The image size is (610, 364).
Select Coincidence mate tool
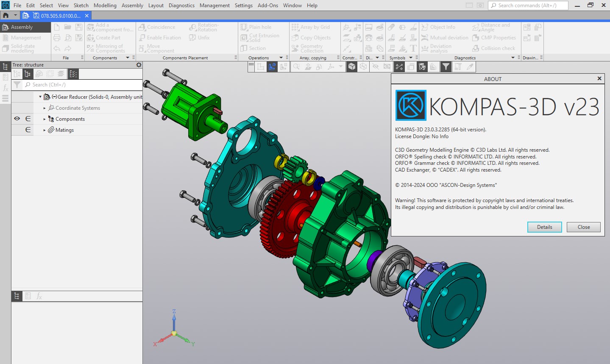coord(156,27)
